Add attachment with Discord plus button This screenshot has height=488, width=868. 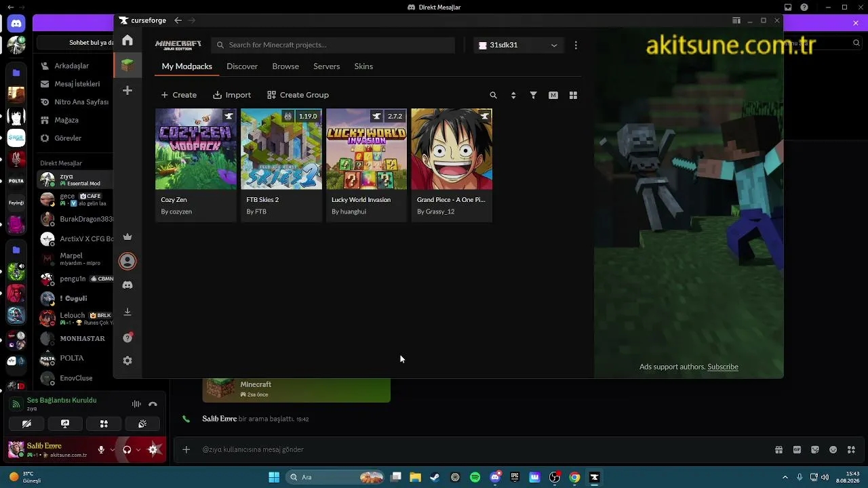pos(186,449)
